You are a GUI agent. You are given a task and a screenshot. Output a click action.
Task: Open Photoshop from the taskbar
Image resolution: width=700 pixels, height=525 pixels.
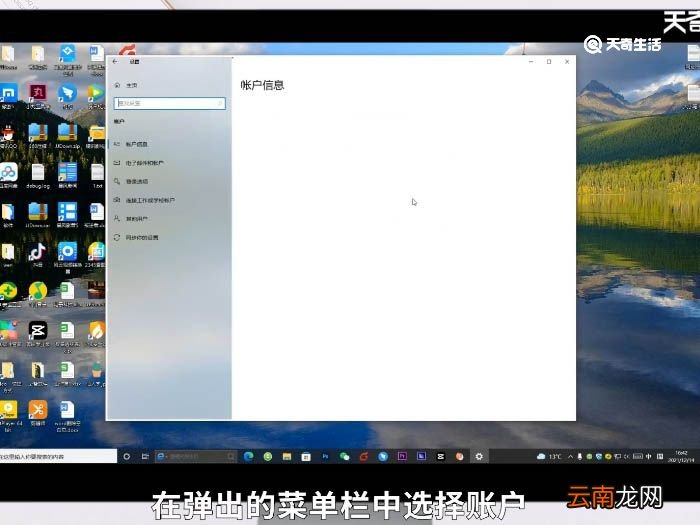click(325, 456)
